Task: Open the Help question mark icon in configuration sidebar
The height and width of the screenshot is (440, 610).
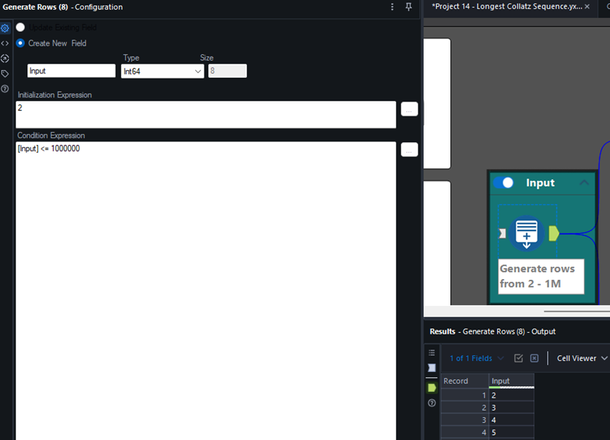Action: [5, 89]
